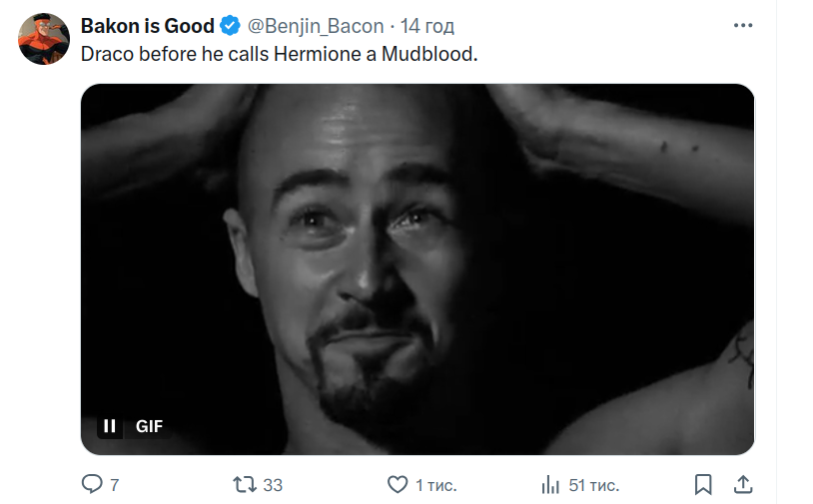Click the view count "51 тис."
This screenshot has width=813, height=504.
click(593, 485)
